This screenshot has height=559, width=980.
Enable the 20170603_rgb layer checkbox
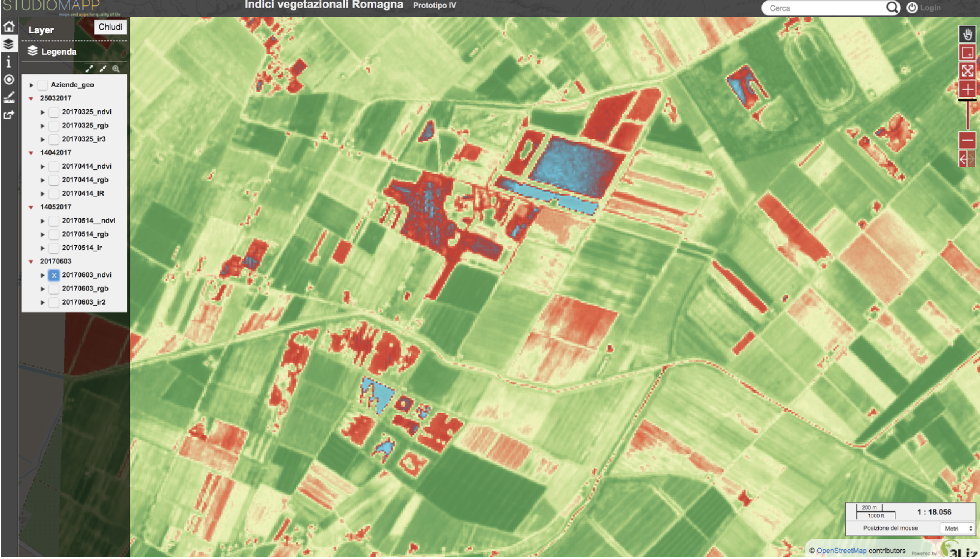[x=54, y=289]
